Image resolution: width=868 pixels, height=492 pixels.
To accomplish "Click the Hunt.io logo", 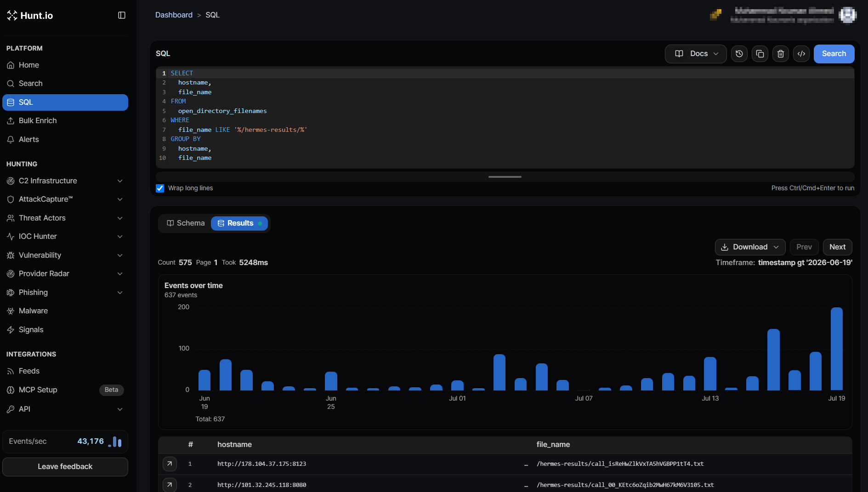I will tap(30, 16).
